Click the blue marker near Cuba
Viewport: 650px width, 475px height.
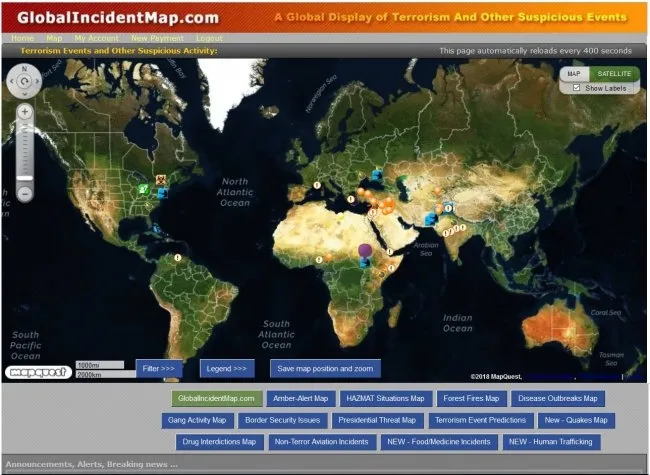[x=156, y=228]
